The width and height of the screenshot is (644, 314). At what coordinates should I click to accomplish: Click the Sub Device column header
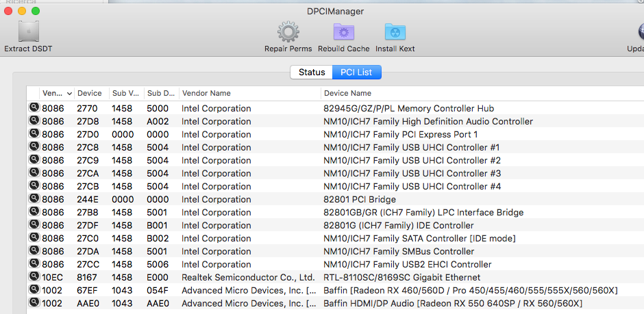click(x=162, y=93)
